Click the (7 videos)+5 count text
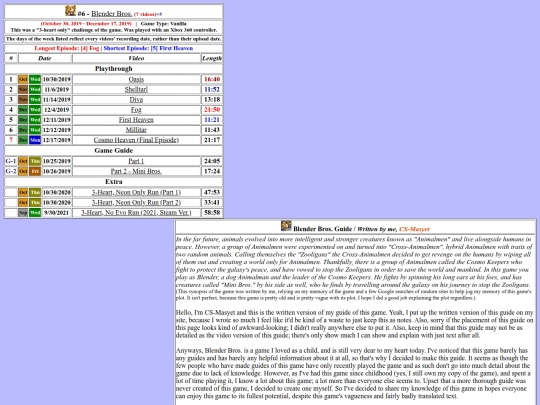The image size is (540, 405). 148,14
